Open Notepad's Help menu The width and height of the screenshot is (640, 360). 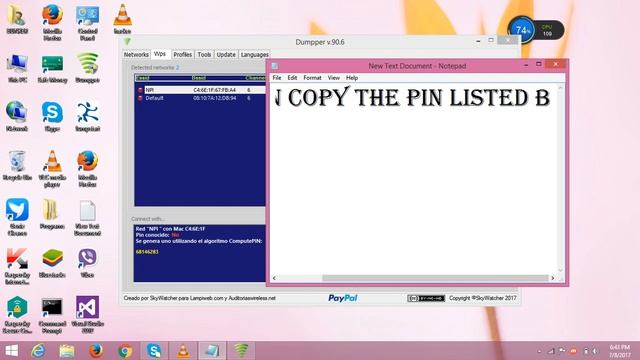[x=352, y=78]
